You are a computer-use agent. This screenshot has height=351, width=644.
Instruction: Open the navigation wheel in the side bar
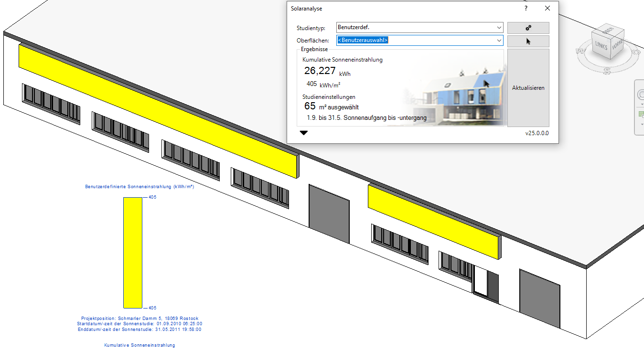pos(640,95)
